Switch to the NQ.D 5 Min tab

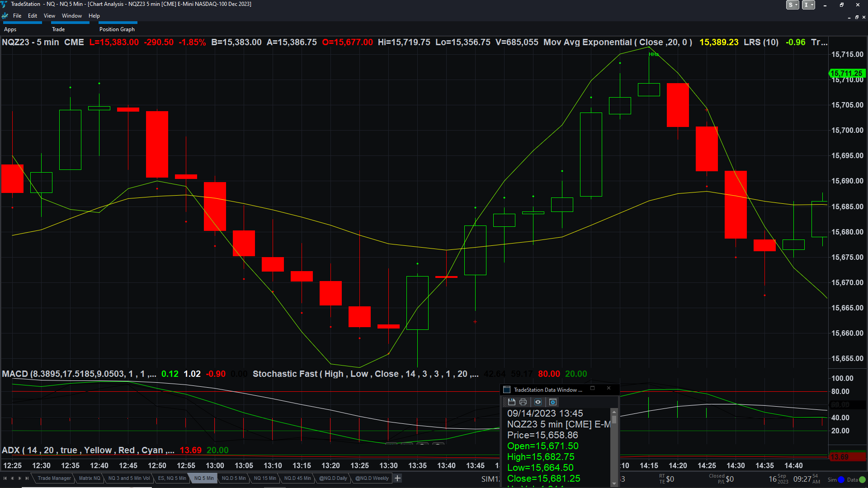(x=234, y=479)
